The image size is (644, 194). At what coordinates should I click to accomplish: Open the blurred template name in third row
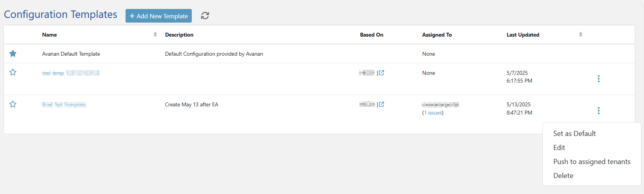click(x=64, y=104)
